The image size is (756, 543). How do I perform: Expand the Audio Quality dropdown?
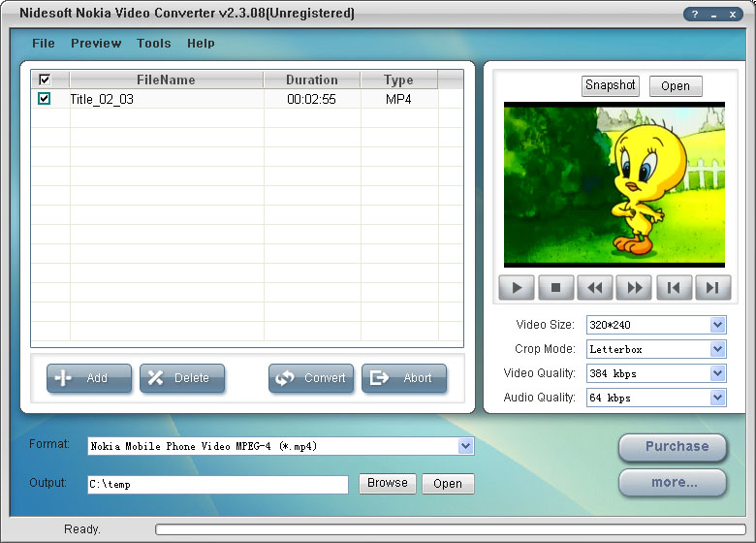[x=717, y=398]
